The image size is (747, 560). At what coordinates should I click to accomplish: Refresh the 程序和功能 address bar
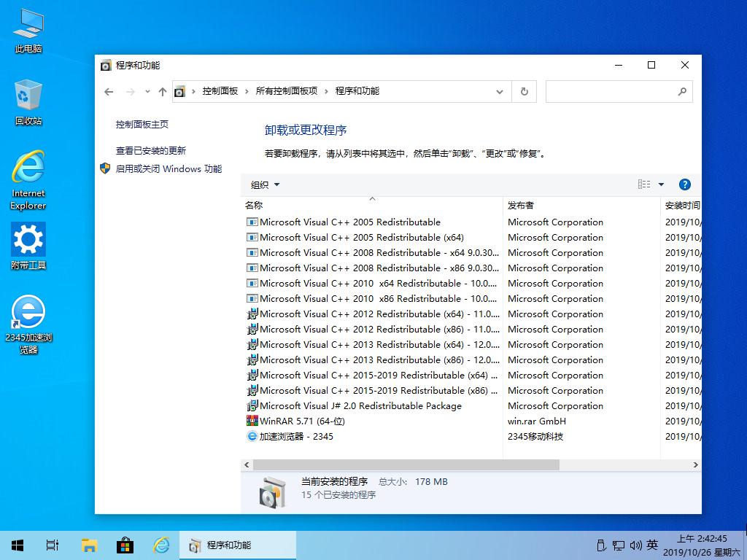coord(524,91)
